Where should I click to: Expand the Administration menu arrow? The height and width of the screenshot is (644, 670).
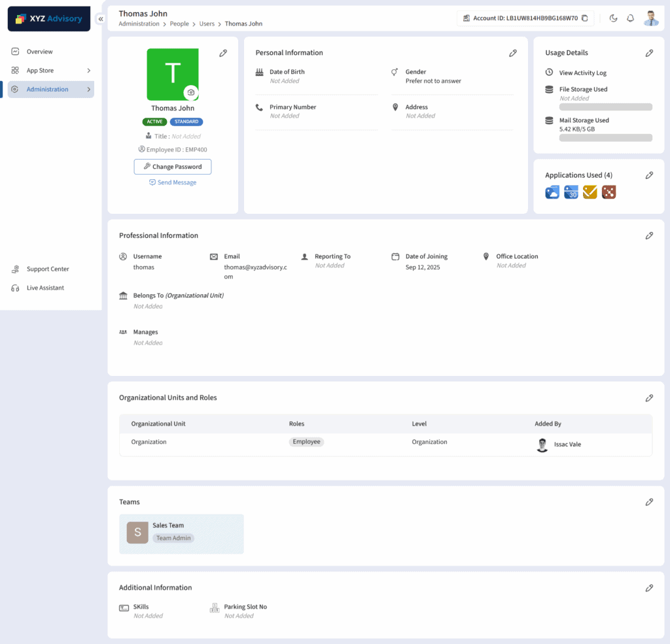(88, 90)
